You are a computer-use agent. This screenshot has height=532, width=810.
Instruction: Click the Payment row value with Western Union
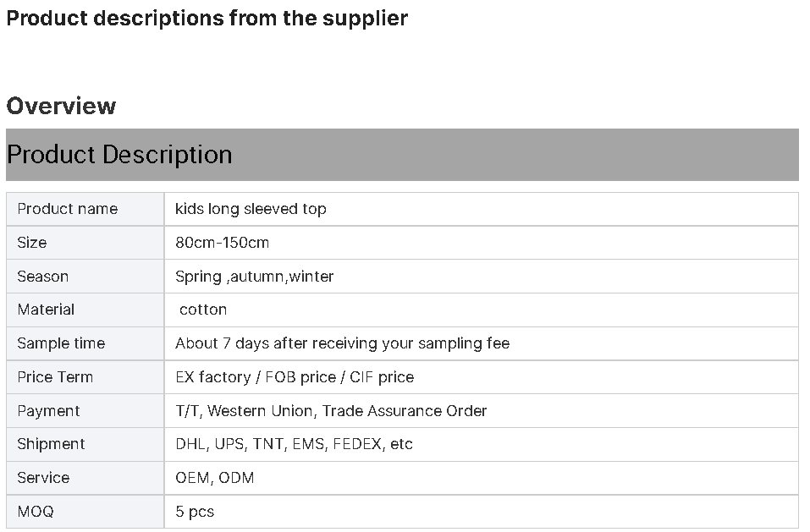331,411
